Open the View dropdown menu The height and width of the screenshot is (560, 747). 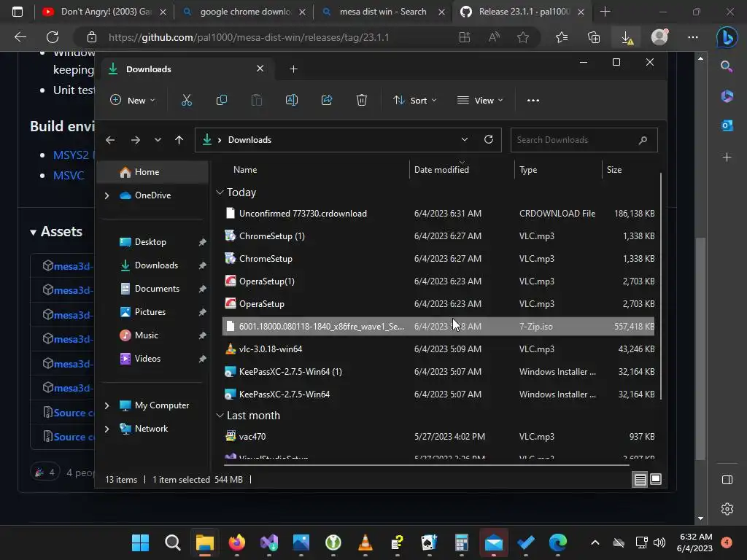coord(480,101)
